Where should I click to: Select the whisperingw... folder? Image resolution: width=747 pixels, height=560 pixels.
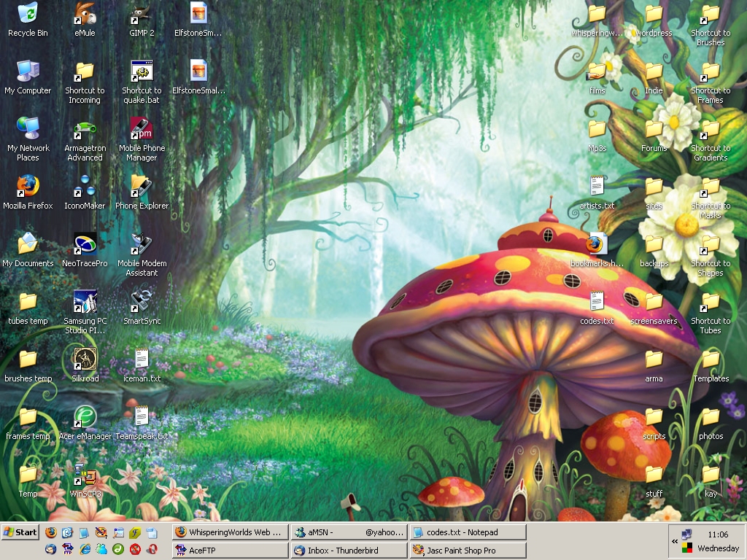pyautogui.click(x=597, y=19)
